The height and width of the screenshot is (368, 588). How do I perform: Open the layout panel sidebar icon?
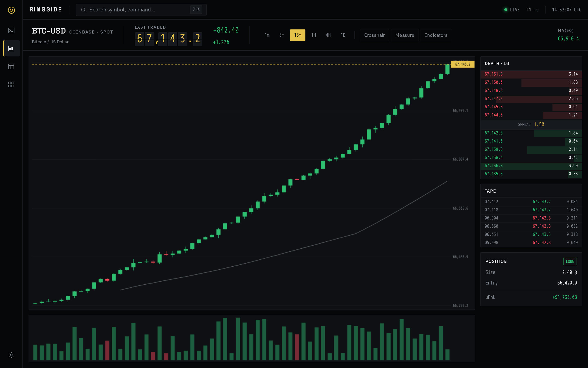[x=11, y=66]
